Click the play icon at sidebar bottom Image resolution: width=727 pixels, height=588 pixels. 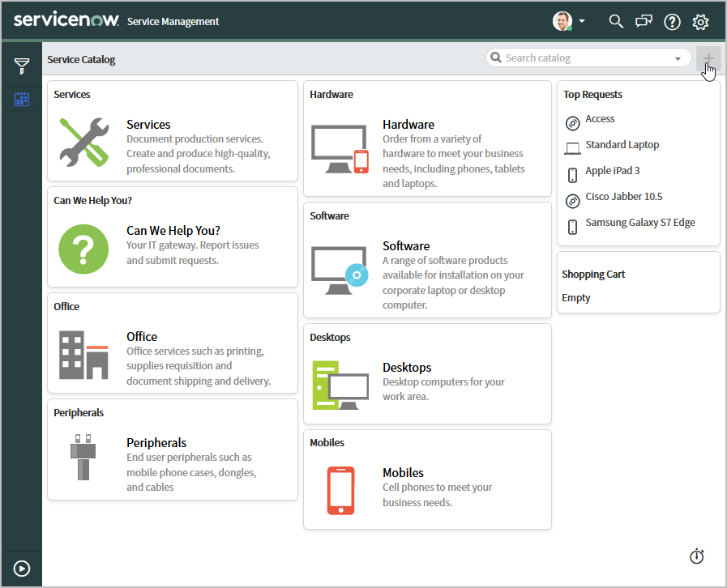pos(22,569)
